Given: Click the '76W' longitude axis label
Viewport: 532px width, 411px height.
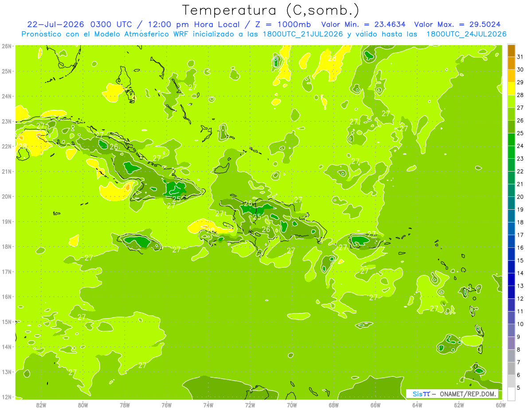Looking at the screenshot, I should pyautogui.click(x=166, y=405).
